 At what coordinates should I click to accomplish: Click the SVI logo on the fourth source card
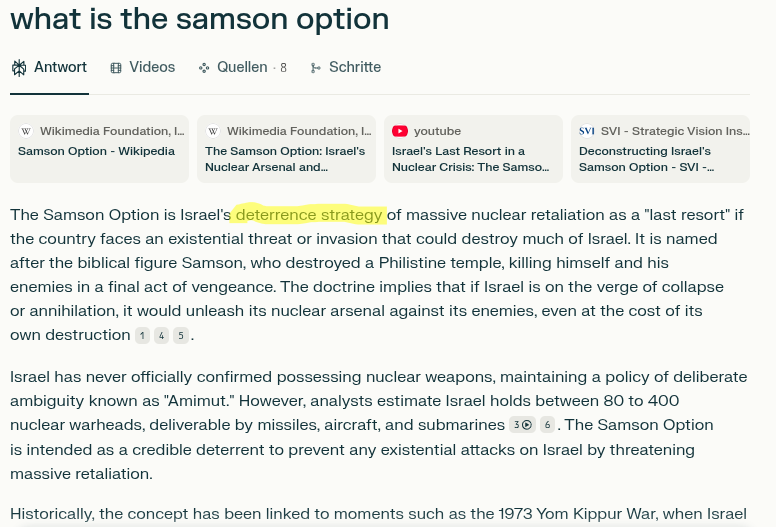[x=586, y=131]
